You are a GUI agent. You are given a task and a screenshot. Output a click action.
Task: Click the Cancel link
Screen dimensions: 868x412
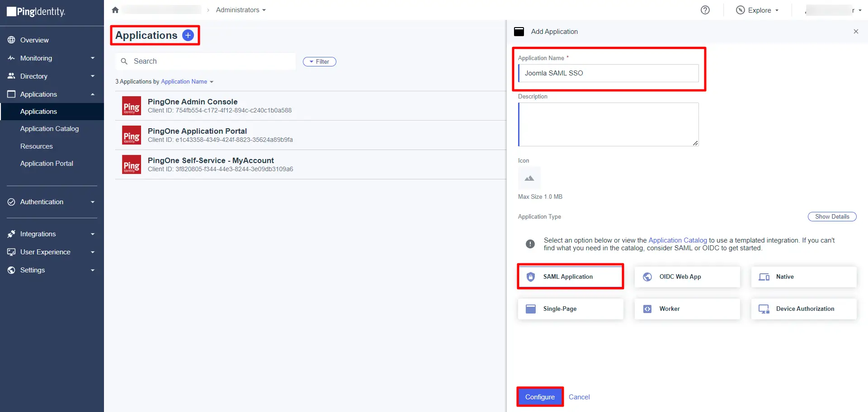tap(579, 397)
